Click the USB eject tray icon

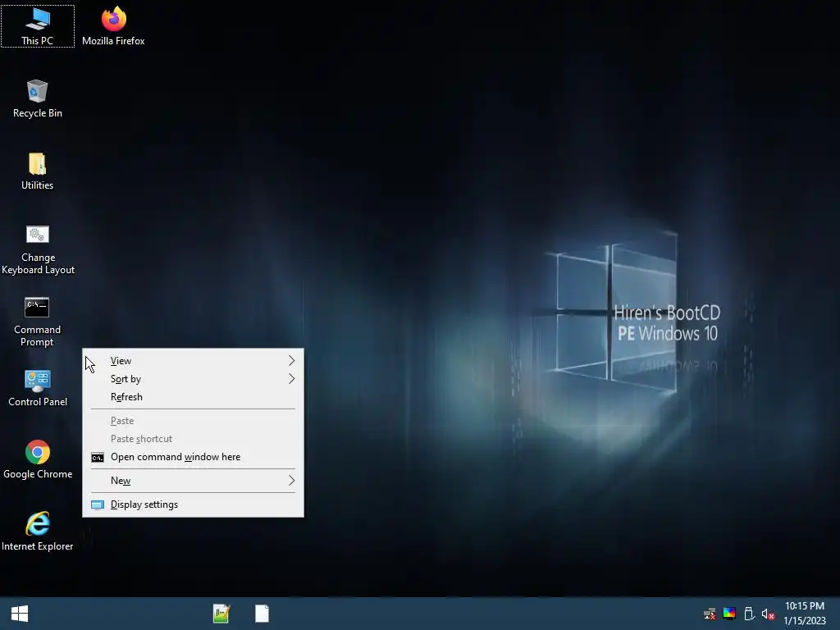coord(749,614)
